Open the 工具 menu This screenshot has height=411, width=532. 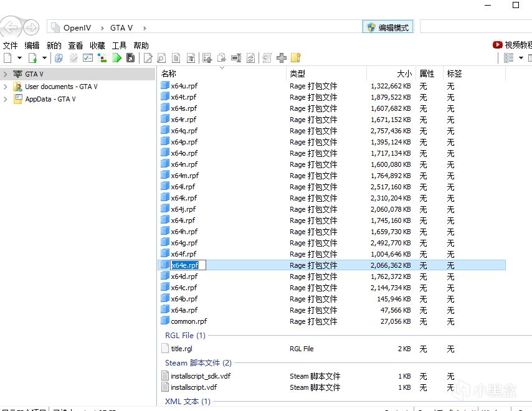coord(119,45)
